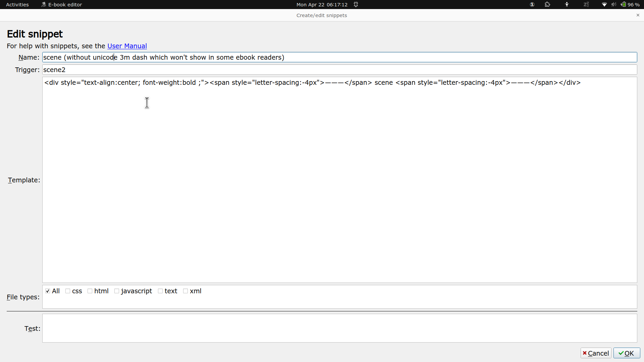The width and height of the screenshot is (644, 362).
Task: Close the Create/edit snippets dialog
Action: pos(638,15)
